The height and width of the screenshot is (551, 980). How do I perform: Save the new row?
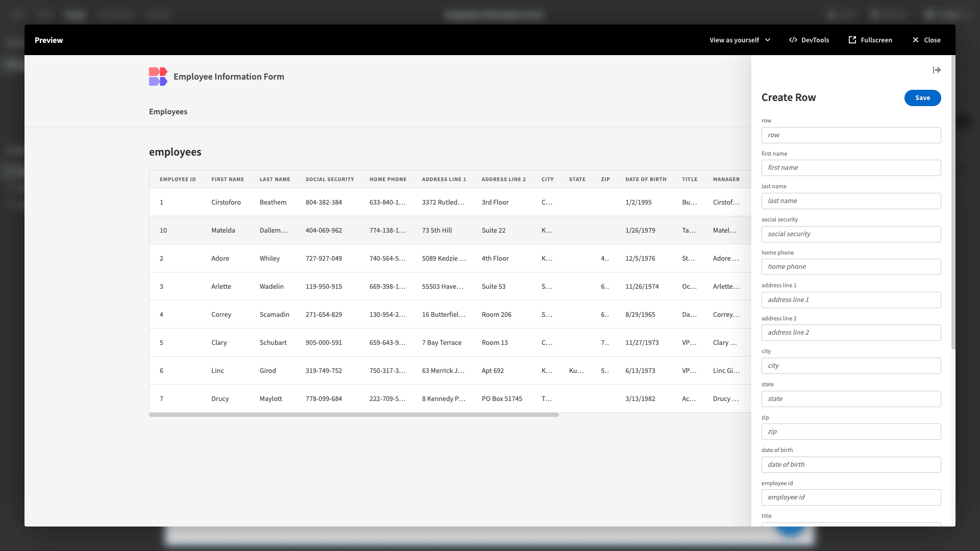point(922,98)
